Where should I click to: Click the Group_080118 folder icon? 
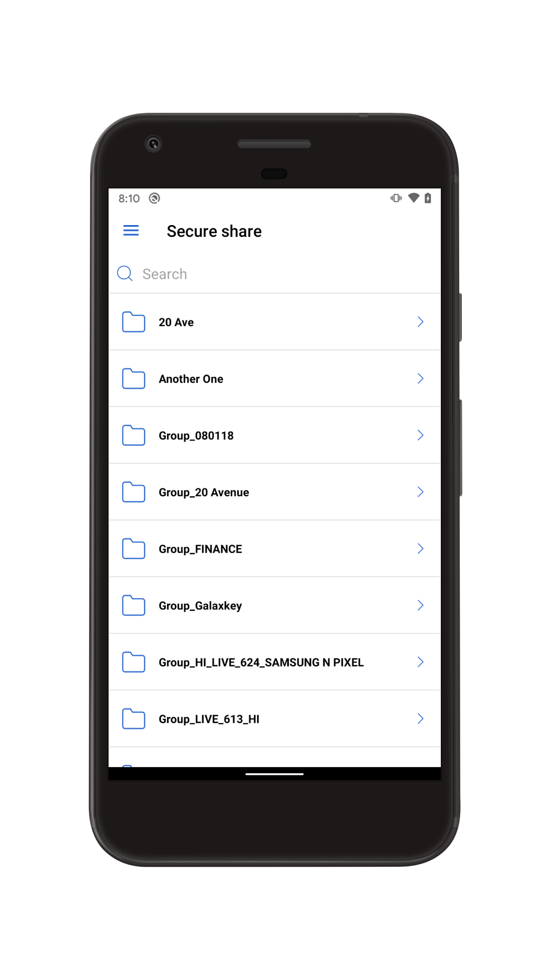[134, 435]
